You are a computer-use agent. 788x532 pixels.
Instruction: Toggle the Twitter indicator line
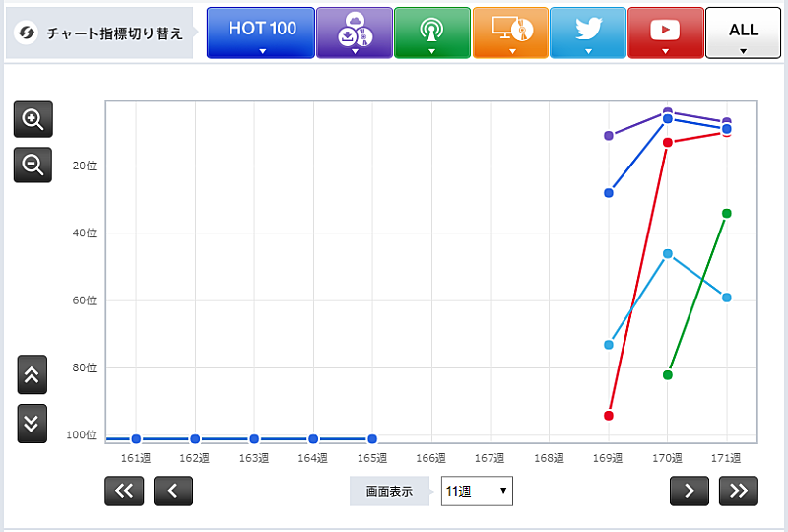[x=588, y=33]
